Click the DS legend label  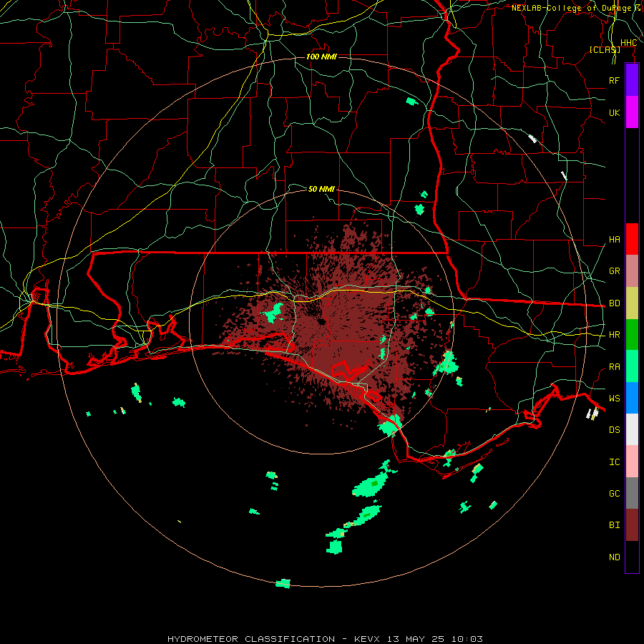pos(614,430)
